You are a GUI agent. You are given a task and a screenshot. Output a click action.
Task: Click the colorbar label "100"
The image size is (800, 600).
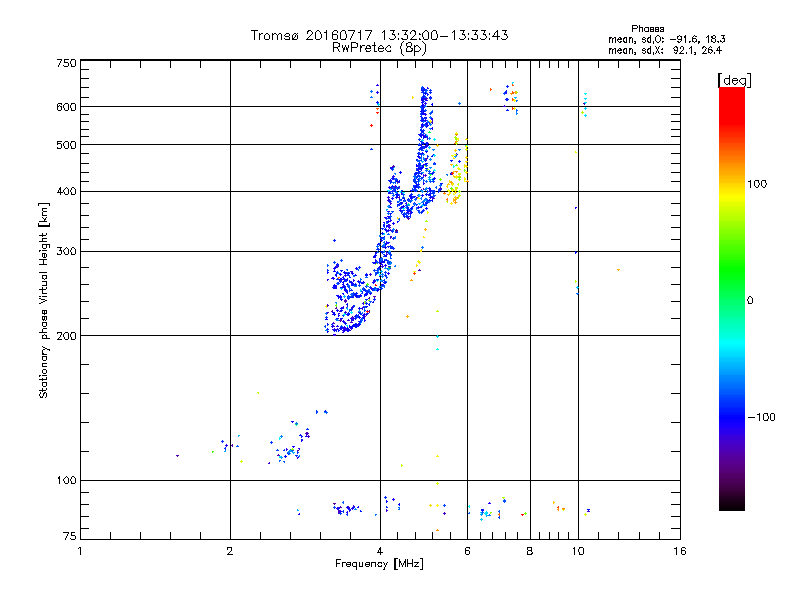pyautogui.click(x=757, y=184)
